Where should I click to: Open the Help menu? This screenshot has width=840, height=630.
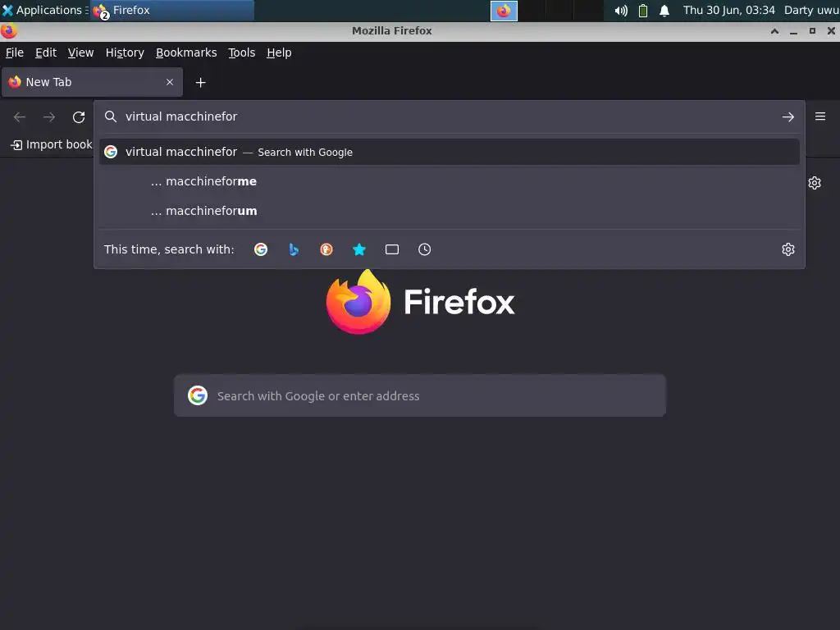[279, 52]
